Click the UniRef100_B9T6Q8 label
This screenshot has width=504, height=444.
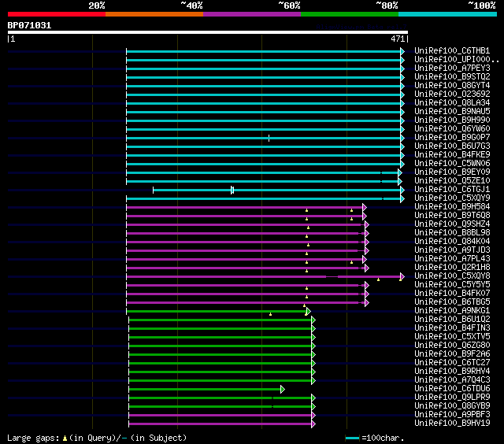tap(452, 215)
